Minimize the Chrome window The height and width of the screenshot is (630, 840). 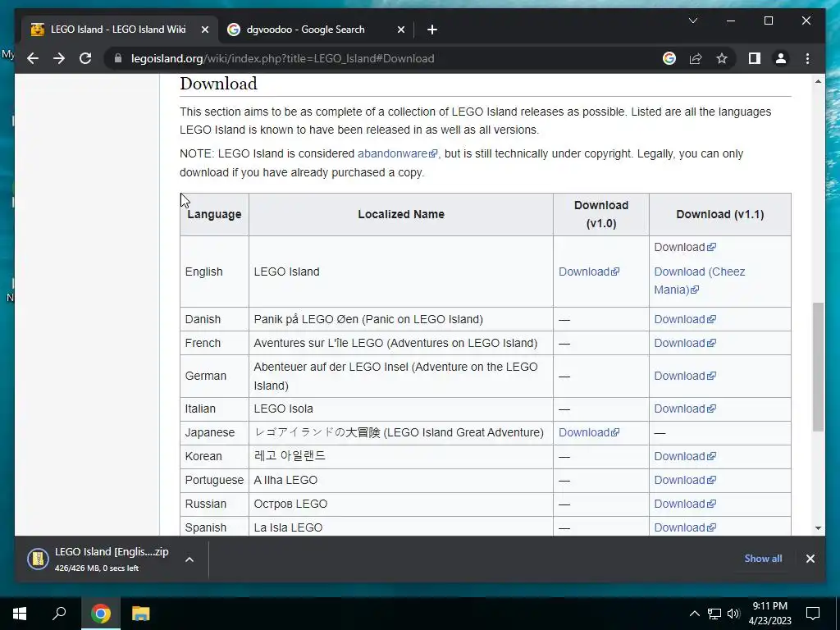(731, 21)
